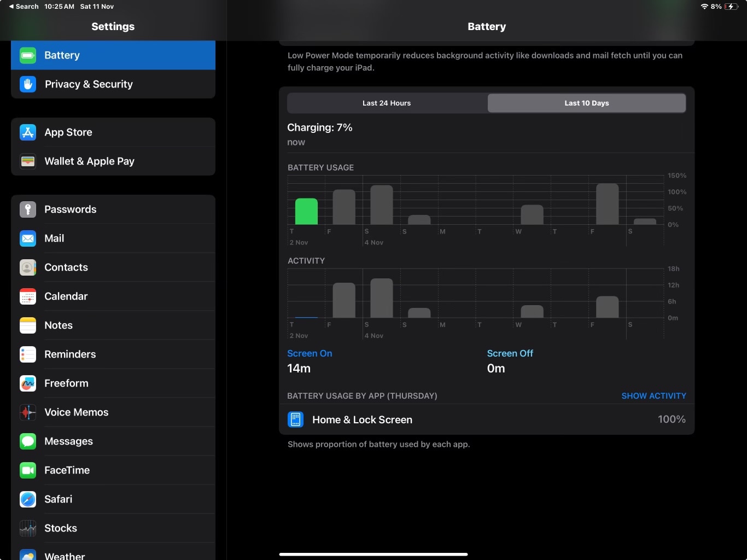Open Voice Memos settings row
The width and height of the screenshot is (747, 560).
[113, 412]
